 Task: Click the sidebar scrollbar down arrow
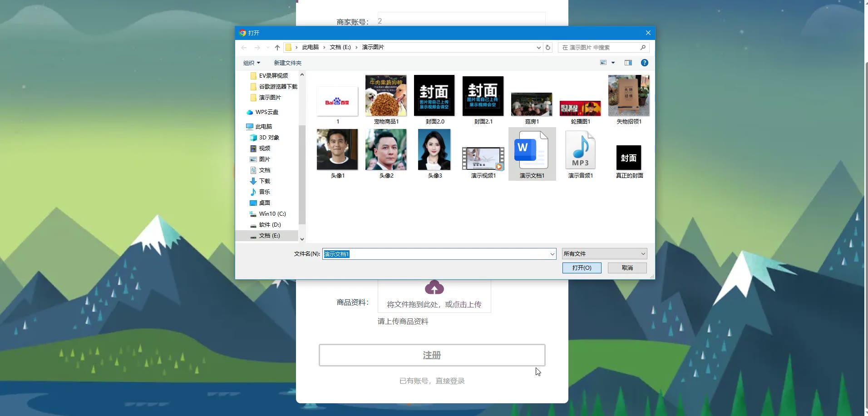302,239
